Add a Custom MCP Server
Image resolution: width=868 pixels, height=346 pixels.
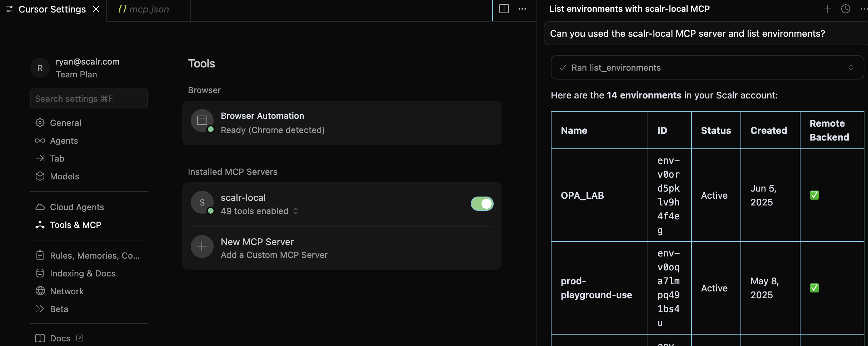(x=342, y=248)
